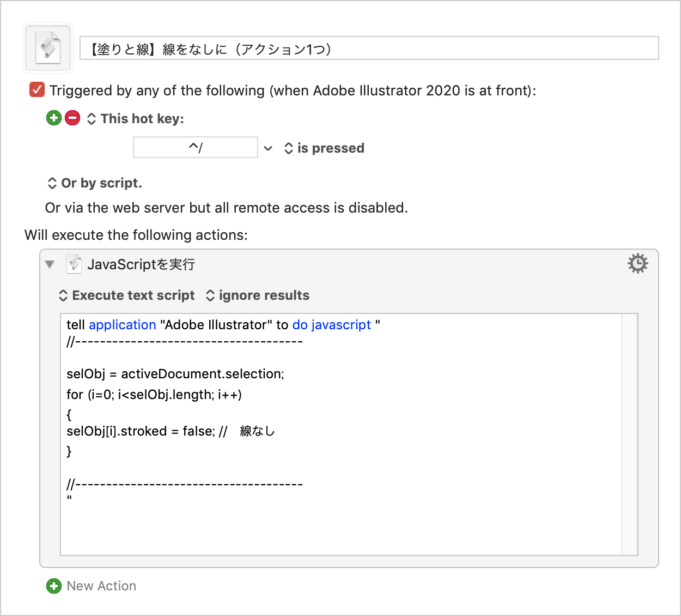The height and width of the screenshot is (616, 681).
Task: Click the blue 'application' keyword in script
Action: point(123,325)
